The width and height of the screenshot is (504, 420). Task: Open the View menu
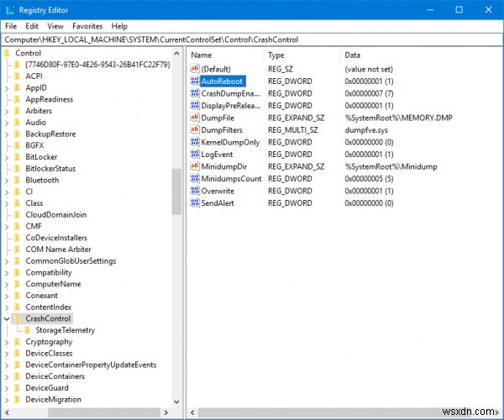coord(55,26)
